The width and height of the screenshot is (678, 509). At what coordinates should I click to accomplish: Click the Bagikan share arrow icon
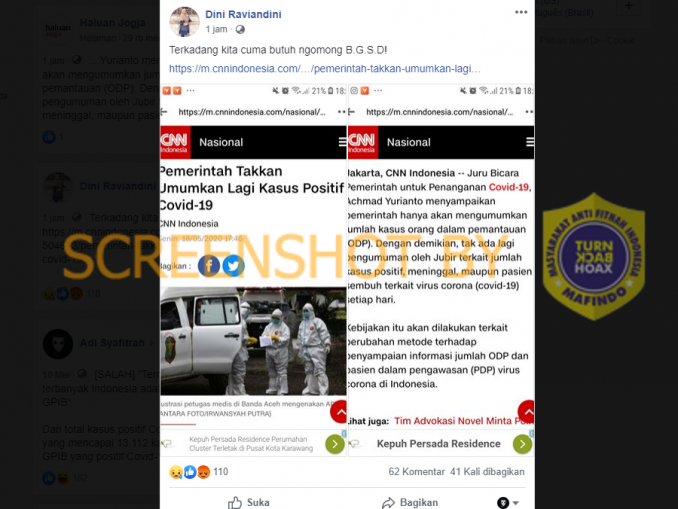tap(388, 503)
